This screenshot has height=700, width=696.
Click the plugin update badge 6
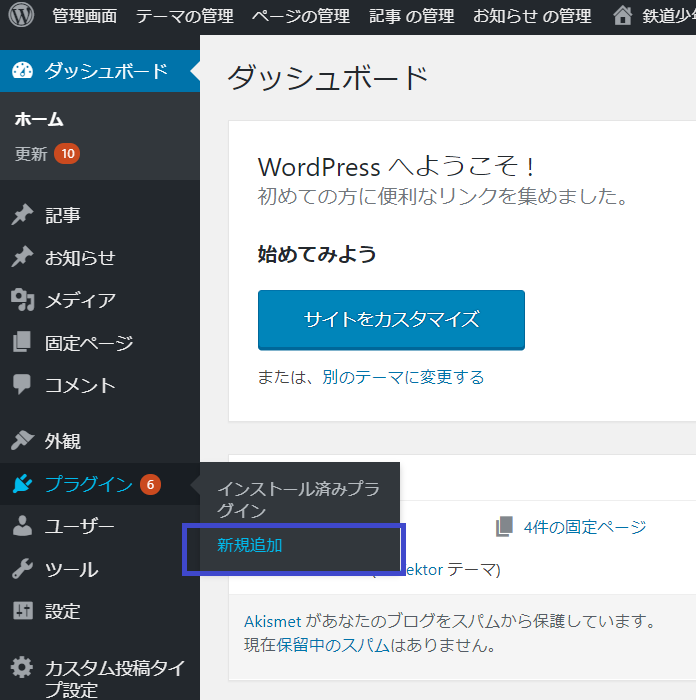point(150,484)
